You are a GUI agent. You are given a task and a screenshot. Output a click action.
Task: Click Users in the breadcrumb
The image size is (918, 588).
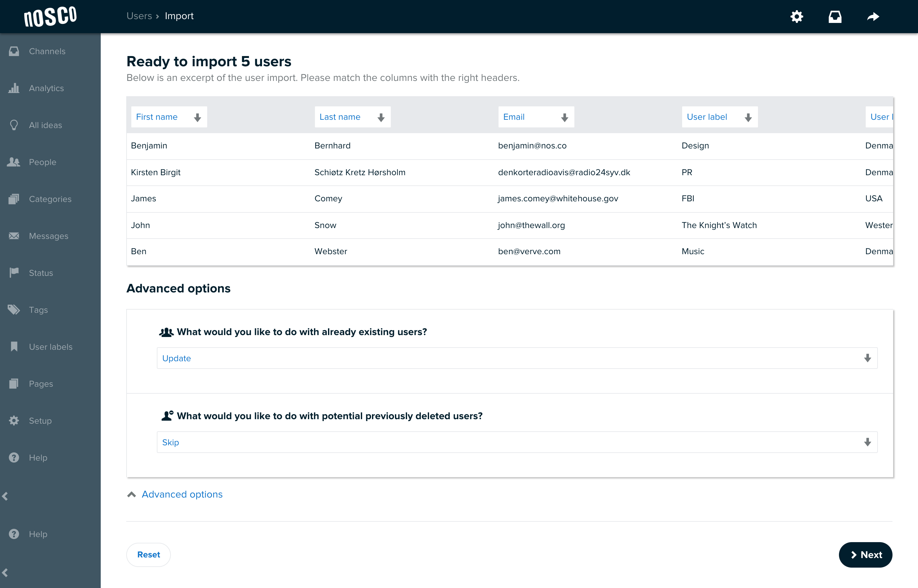[x=139, y=16]
